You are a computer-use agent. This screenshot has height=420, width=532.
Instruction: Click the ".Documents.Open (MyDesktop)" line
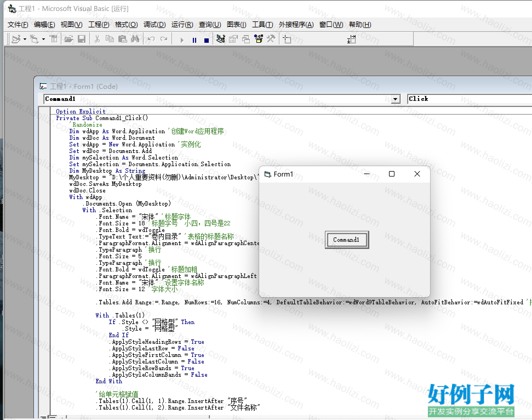click(x=127, y=203)
